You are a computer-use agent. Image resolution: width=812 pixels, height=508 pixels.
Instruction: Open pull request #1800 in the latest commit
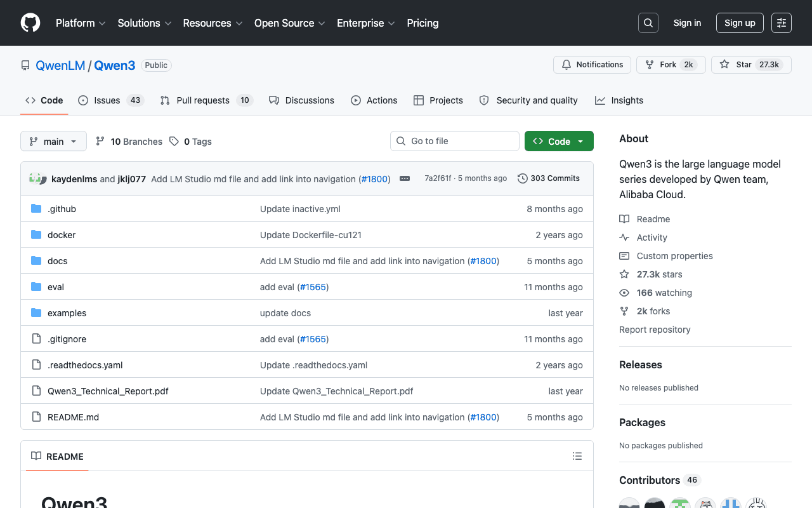(374, 179)
